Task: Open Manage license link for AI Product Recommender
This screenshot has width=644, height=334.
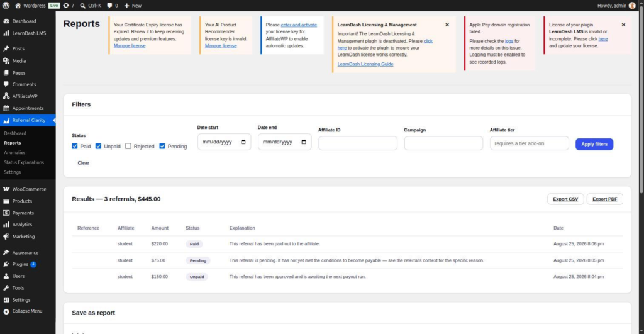Action: (221, 45)
